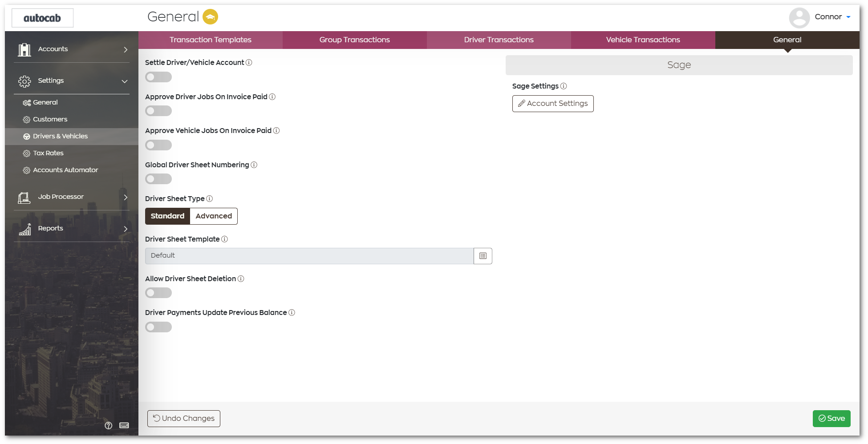Expand the Reports sidebar chevron

point(126,229)
